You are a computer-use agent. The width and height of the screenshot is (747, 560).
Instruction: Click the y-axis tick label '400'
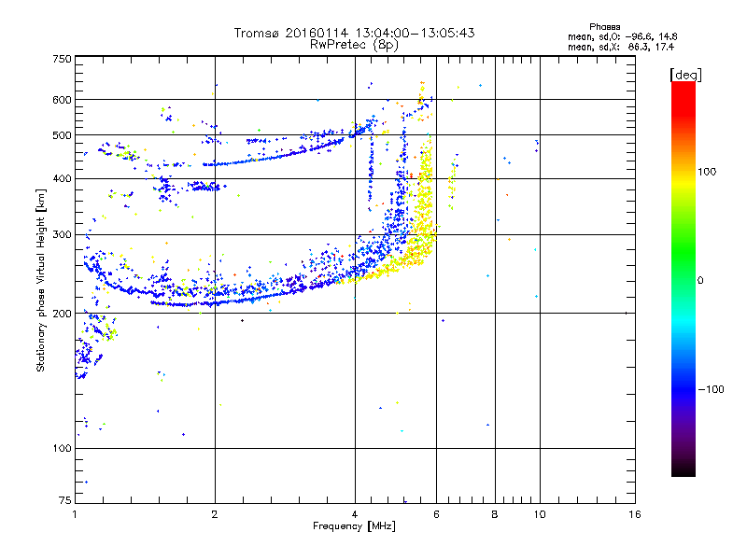pyautogui.click(x=62, y=178)
